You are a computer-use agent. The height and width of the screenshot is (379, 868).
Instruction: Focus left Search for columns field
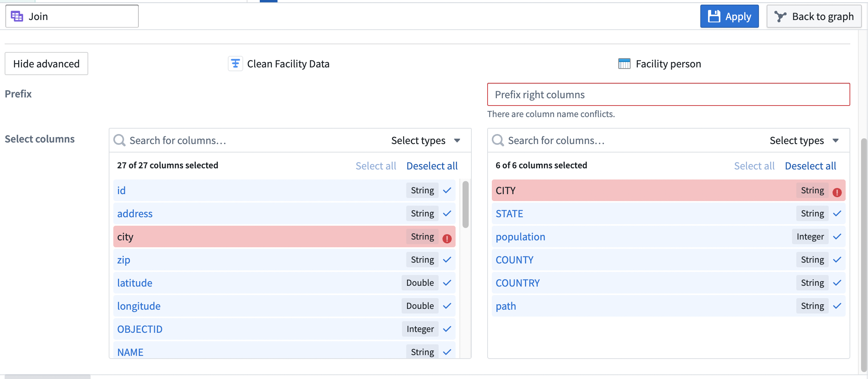pyautogui.click(x=247, y=141)
